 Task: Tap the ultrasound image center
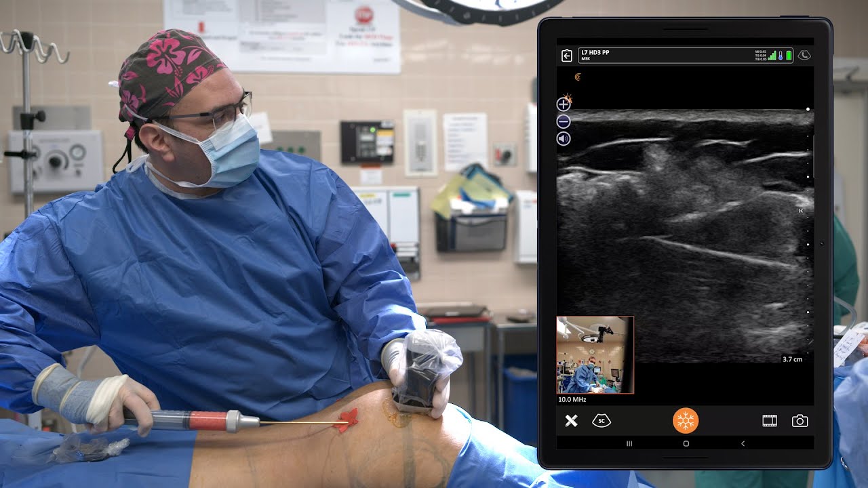pyautogui.click(x=685, y=236)
